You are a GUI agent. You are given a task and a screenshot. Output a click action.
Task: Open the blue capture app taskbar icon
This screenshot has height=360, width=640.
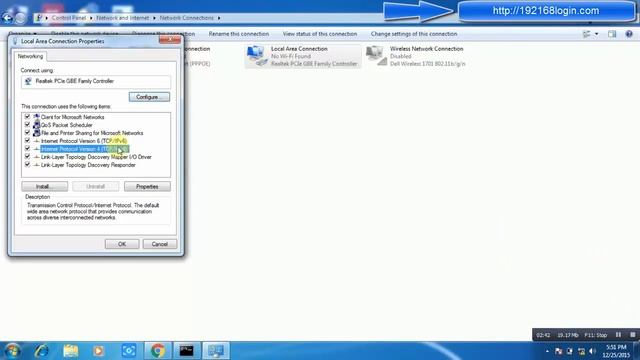(129, 351)
